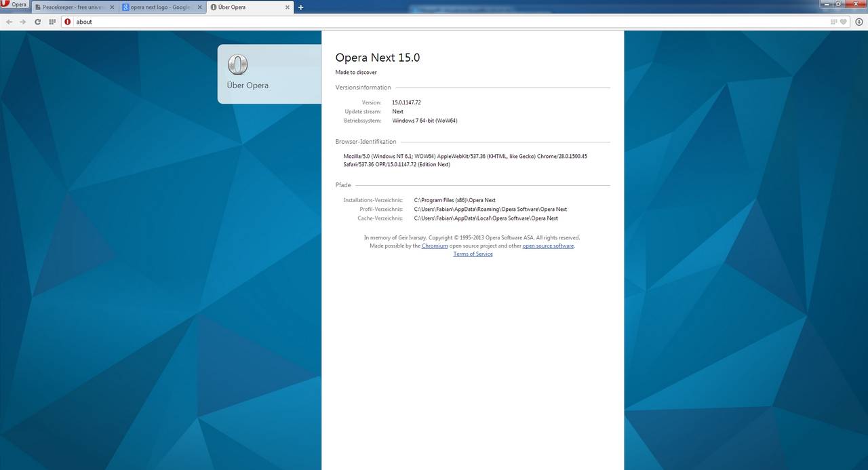Open the Chromium link
Image resolution: width=868 pixels, height=470 pixels.
pos(435,246)
